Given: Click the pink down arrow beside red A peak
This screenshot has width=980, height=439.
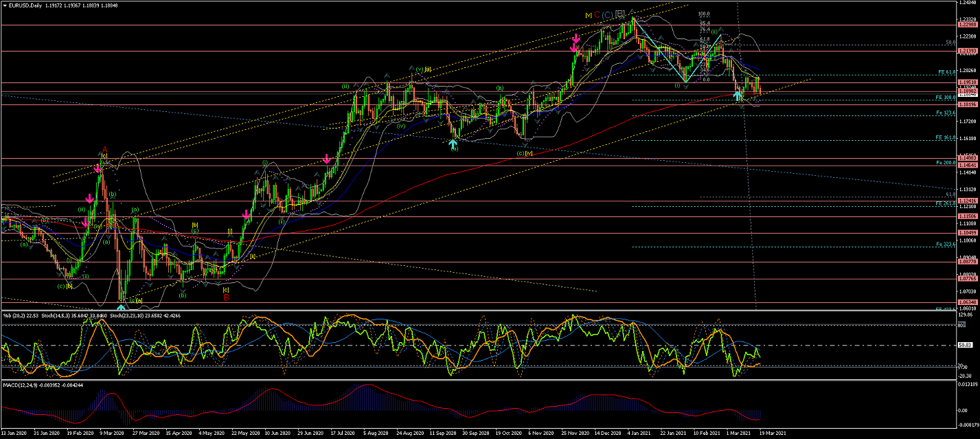Looking at the screenshot, I should (98, 168).
